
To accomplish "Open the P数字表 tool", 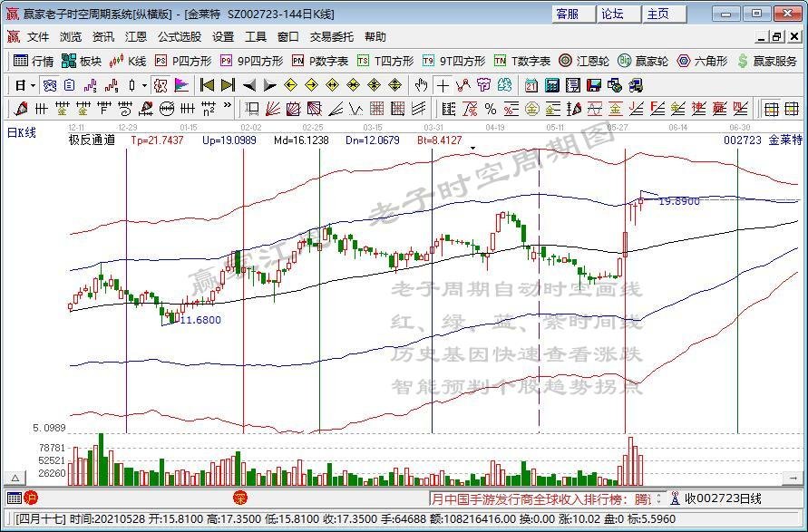I will [319, 62].
